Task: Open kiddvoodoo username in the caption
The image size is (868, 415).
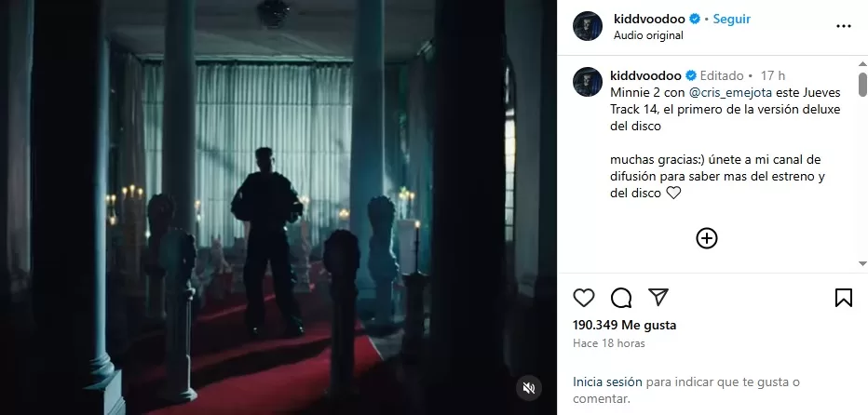Action: click(x=645, y=75)
